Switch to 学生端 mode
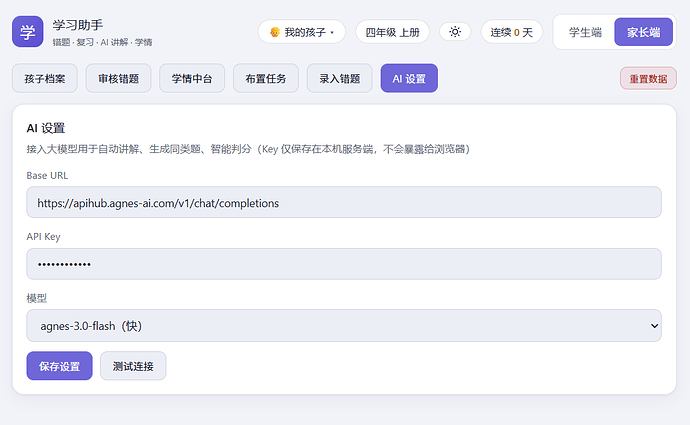Image resolution: width=690 pixels, height=425 pixels. 585,32
